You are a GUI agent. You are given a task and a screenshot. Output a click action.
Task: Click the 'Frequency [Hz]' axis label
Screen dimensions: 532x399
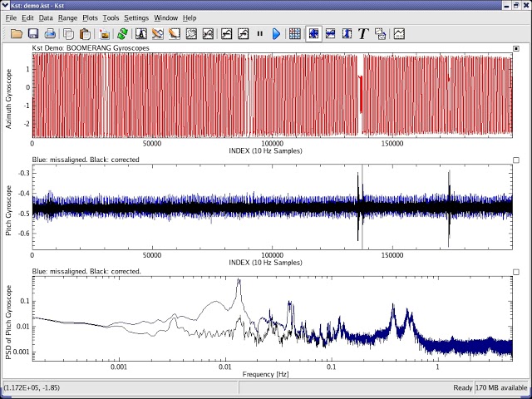pyautogui.click(x=265, y=374)
